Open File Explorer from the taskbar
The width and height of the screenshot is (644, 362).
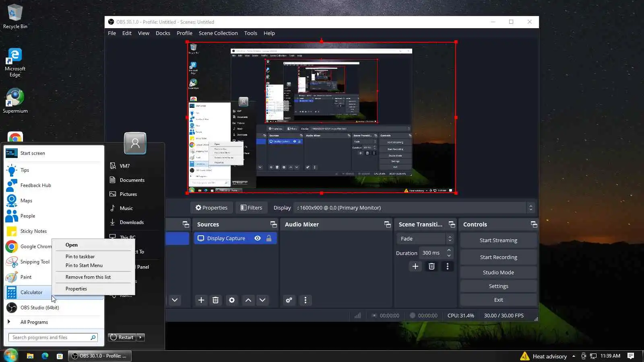(x=30, y=356)
